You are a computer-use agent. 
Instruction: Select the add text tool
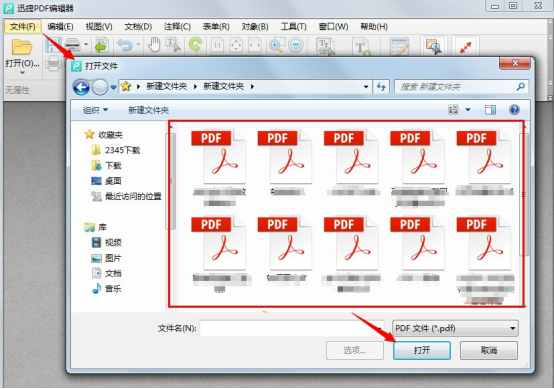pos(361,47)
